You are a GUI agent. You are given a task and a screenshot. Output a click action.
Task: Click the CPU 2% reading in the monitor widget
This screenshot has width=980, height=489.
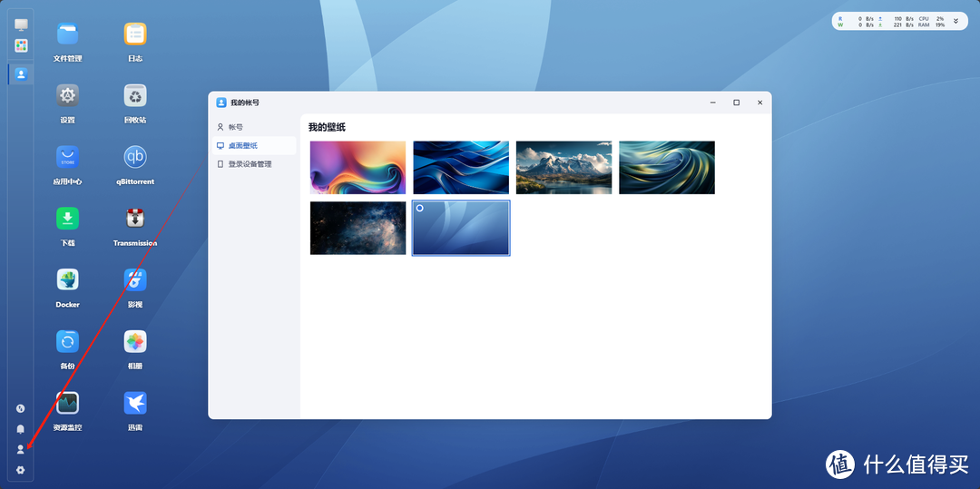point(931,19)
